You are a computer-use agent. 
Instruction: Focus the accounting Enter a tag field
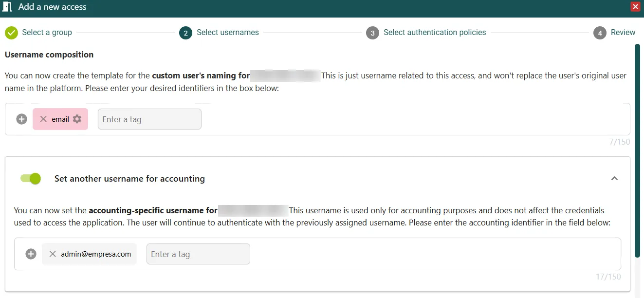(x=198, y=254)
